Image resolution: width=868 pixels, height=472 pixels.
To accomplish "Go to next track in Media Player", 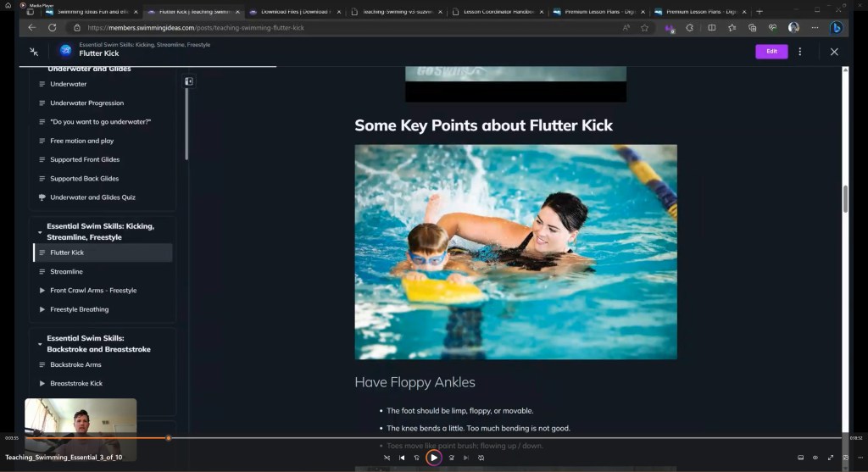I will 466,458.
